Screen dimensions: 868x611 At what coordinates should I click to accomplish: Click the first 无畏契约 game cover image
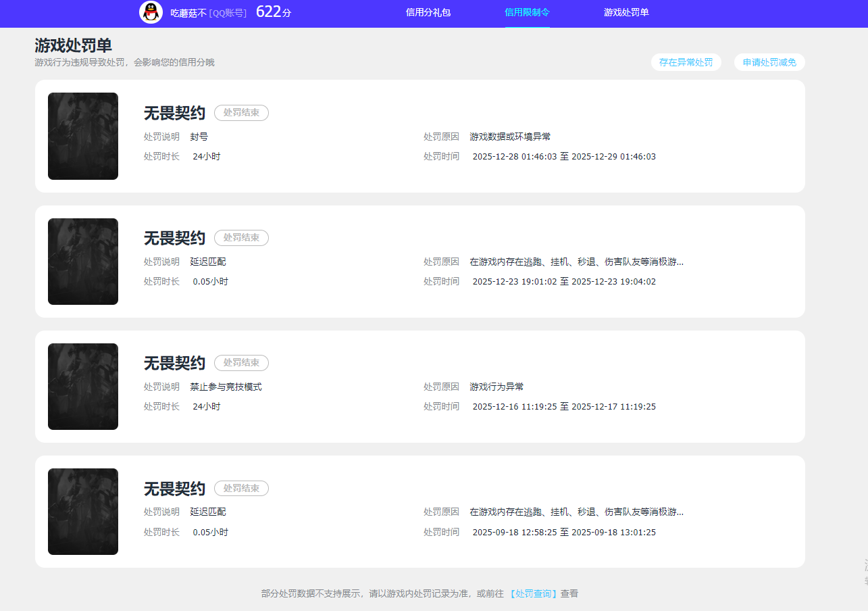(x=82, y=136)
